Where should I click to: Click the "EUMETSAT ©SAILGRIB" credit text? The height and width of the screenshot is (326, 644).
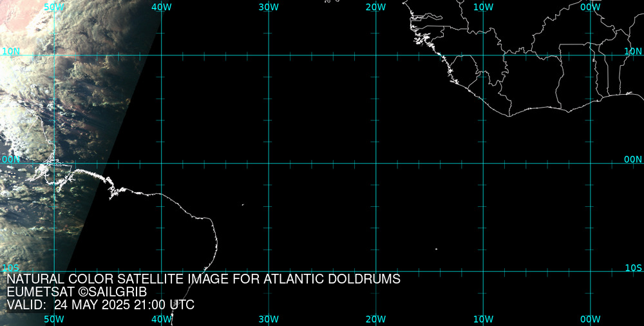77,292
